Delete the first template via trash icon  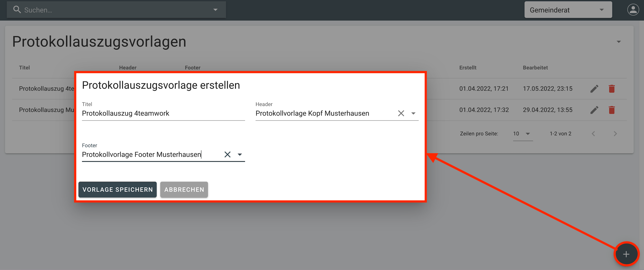pos(611,89)
